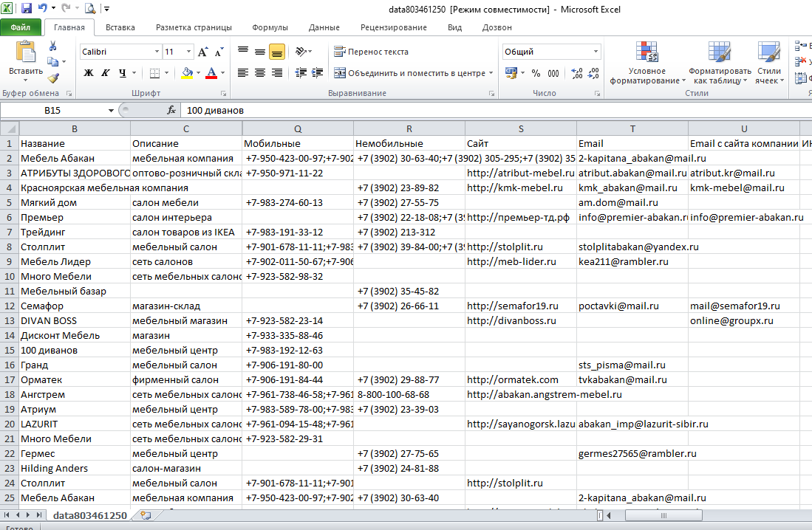Image resolution: width=812 pixels, height=530 pixels.
Task: Open the font name dropdown
Action: click(157, 52)
